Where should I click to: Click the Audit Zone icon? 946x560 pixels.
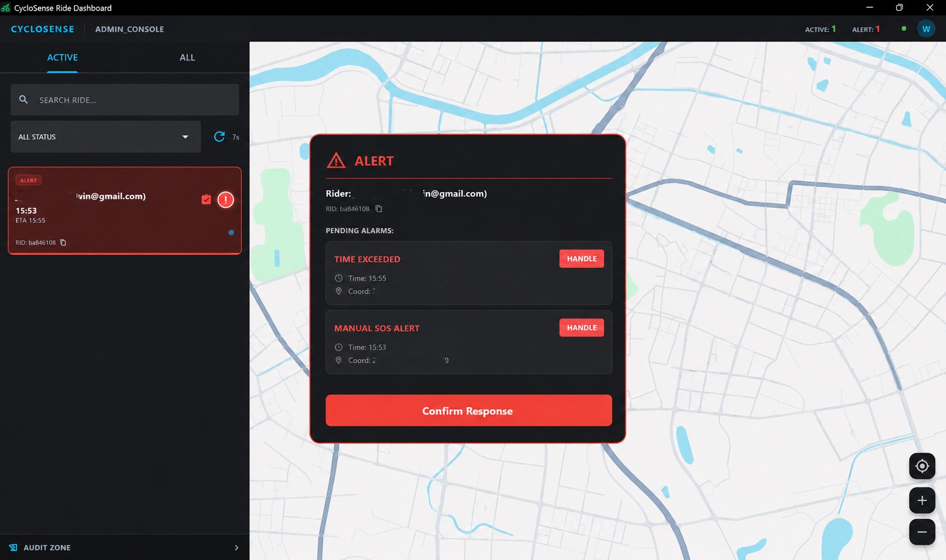(x=13, y=547)
